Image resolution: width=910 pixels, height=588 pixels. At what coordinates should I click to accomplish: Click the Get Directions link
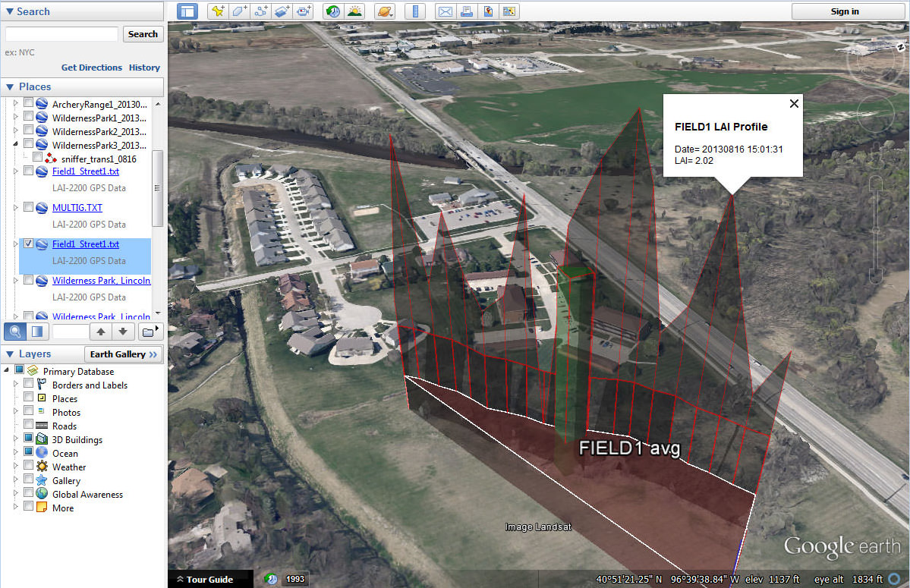coord(91,68)
